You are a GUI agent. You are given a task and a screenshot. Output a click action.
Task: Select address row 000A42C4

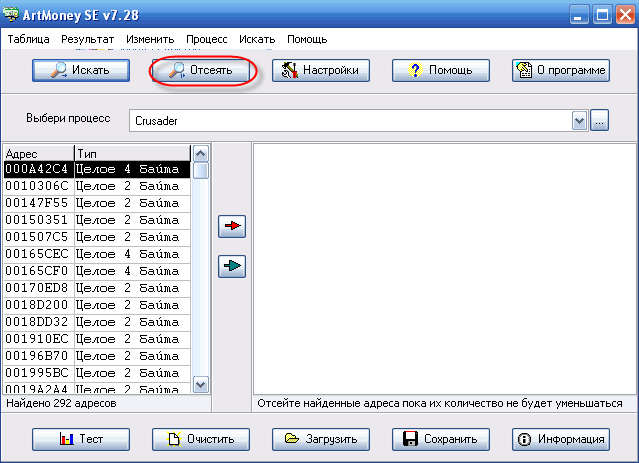coord(97,169)
